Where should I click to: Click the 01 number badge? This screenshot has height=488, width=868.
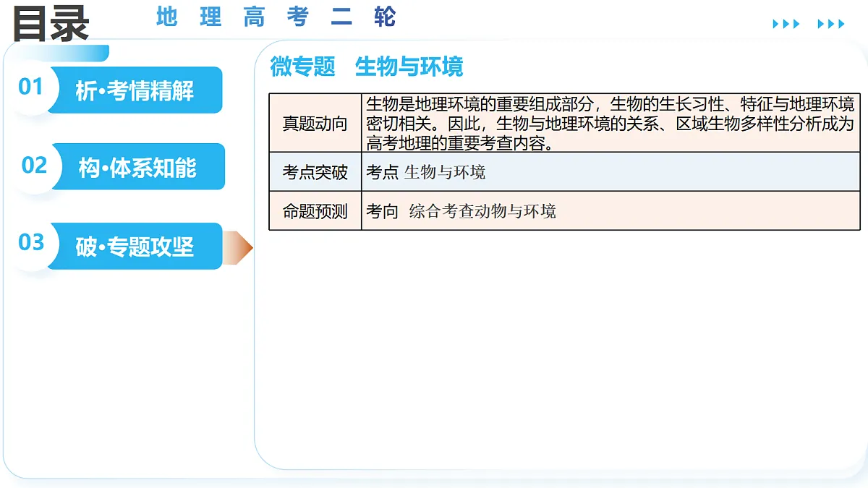pyautogui.click(x=31, y=87)
